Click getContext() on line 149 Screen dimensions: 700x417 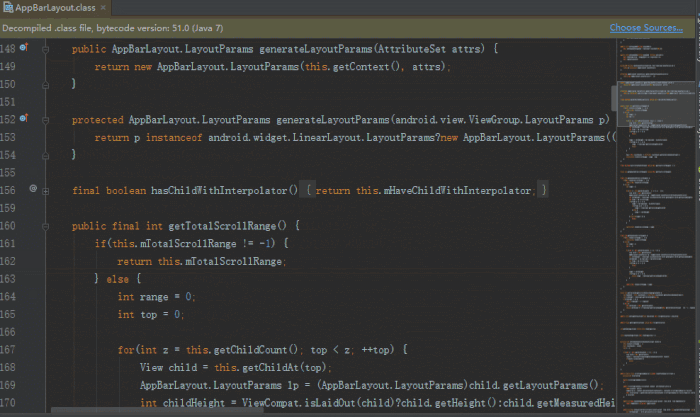pos(367,67)
